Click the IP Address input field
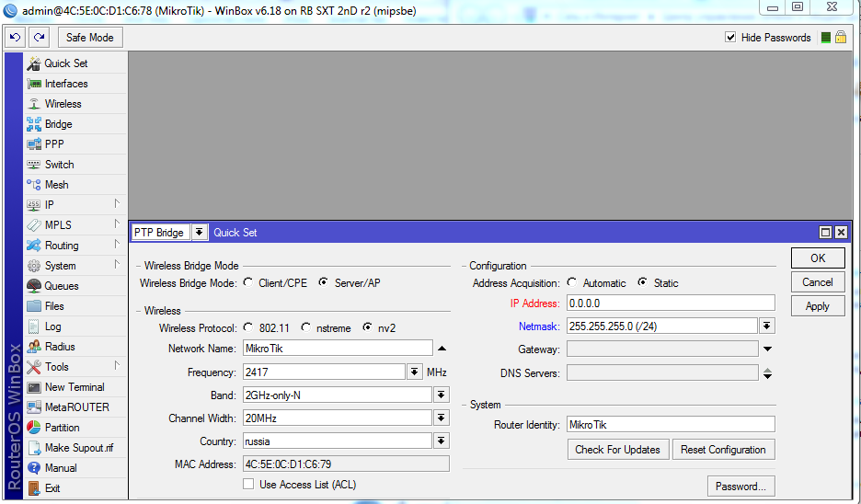861x504 pixels. 671,304
